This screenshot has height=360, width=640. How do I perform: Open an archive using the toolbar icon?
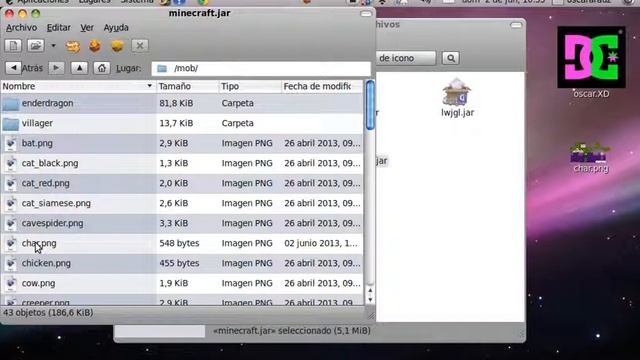[x=36, y=46]
